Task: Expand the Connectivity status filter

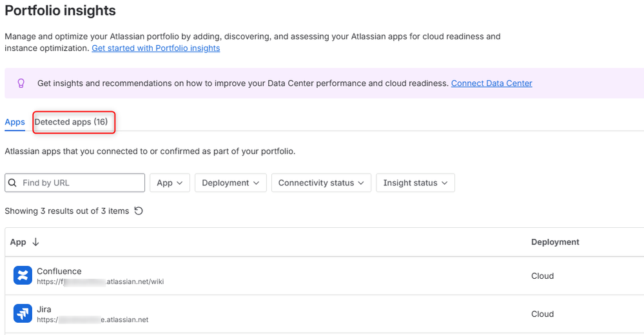Action: (321, 183)
